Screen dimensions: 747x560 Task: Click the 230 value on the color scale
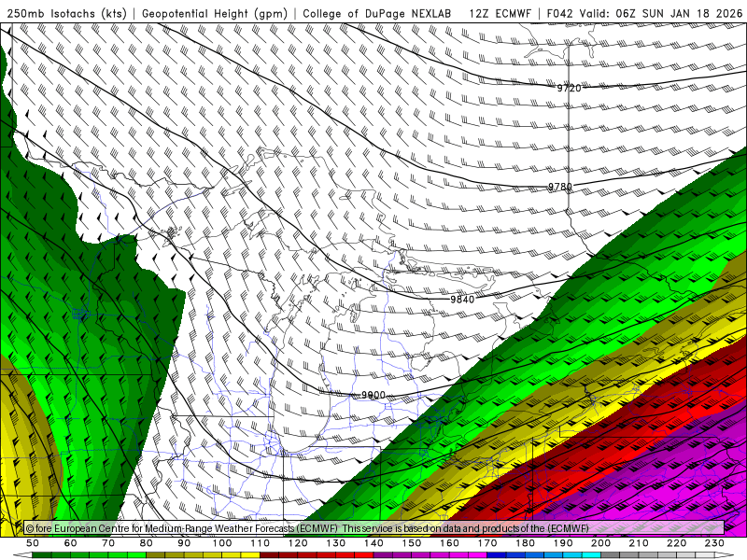pos(714,543)
